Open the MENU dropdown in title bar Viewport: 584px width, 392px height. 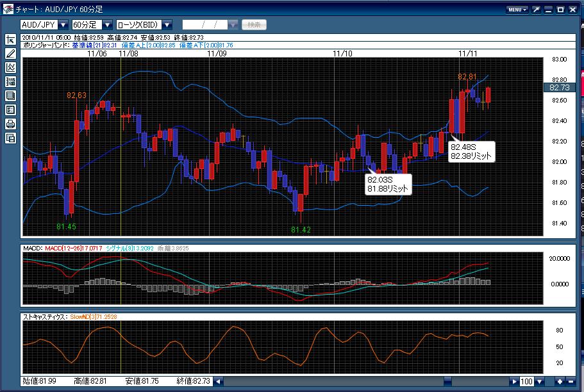point(517,10)
